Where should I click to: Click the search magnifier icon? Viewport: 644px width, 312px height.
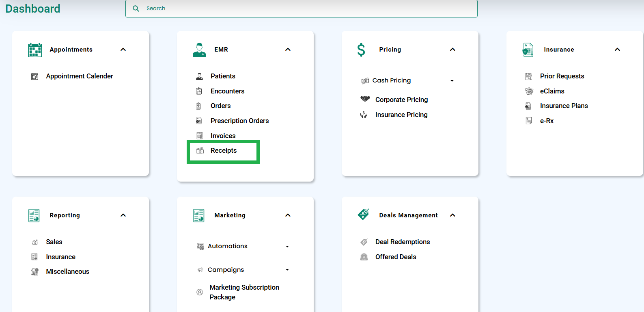tap(136, 9)
